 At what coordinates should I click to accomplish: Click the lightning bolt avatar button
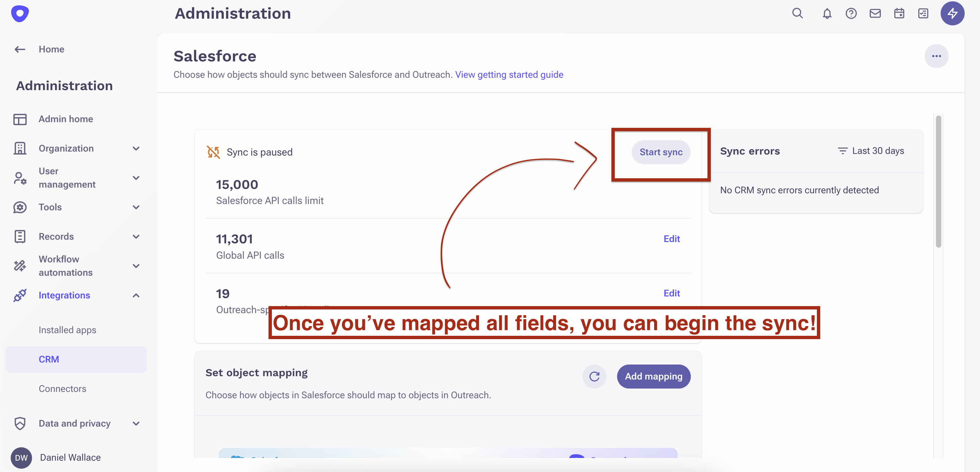[x=952, y=14]
